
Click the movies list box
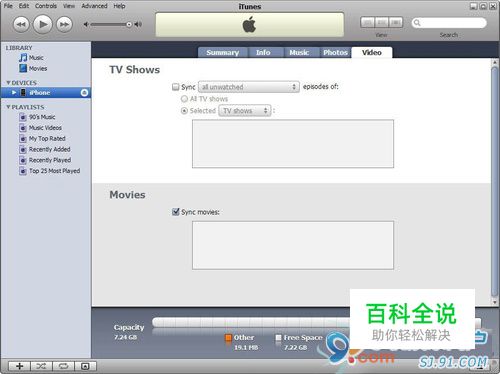293,245
